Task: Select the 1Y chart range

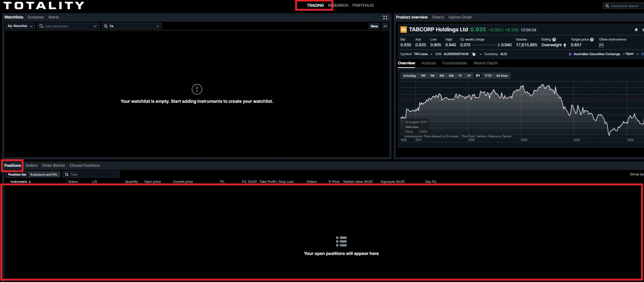Action: pos(460,76)
